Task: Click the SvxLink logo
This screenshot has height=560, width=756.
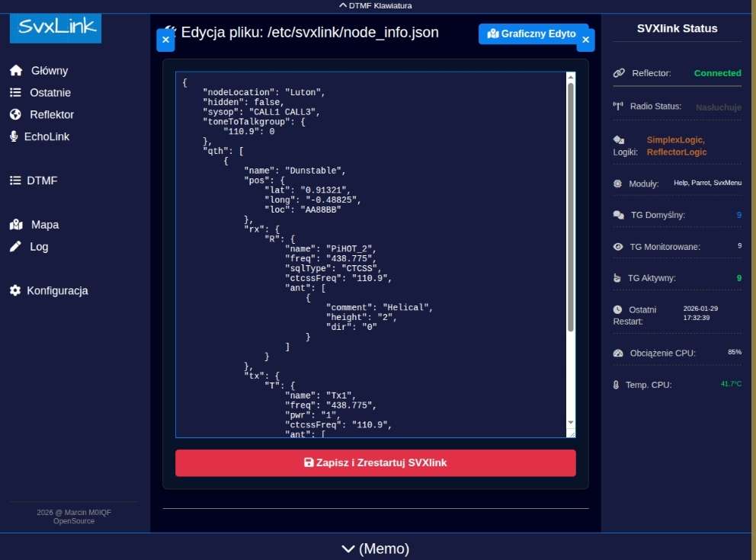Action: point(55,27)
